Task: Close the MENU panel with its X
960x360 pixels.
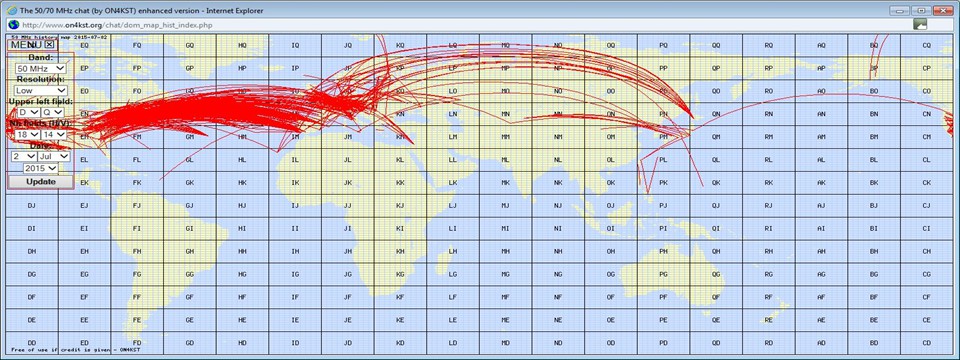Action: 50,45
